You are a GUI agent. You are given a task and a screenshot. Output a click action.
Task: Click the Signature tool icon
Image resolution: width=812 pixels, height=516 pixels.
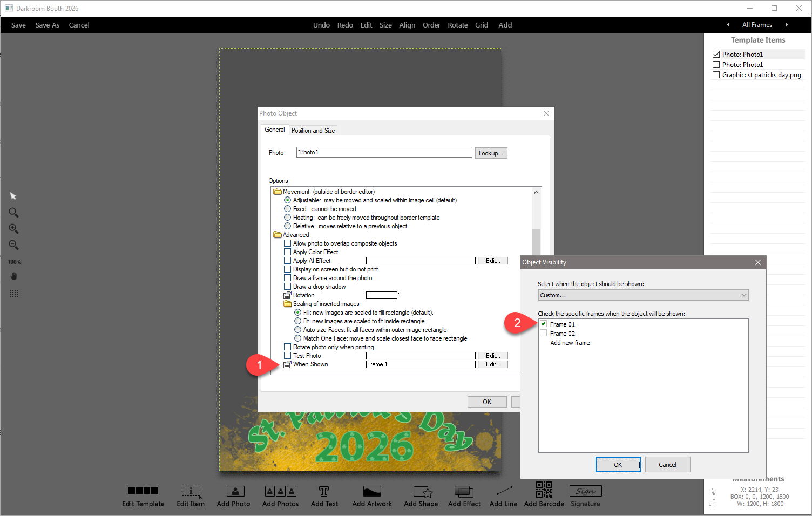pos(585,491)
